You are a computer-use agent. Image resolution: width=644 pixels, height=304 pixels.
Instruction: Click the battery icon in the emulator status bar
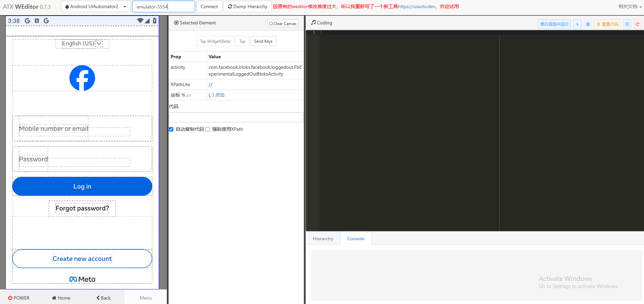coord(155,21)
